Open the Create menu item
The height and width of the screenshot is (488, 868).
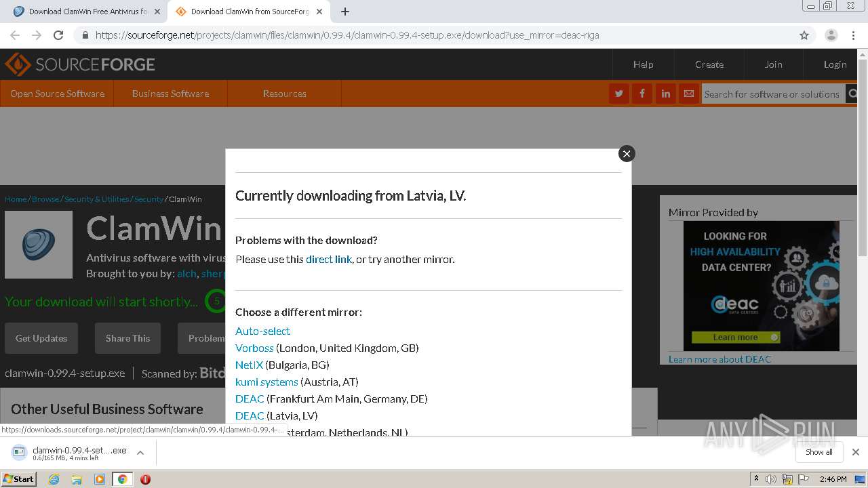[709, 64]
